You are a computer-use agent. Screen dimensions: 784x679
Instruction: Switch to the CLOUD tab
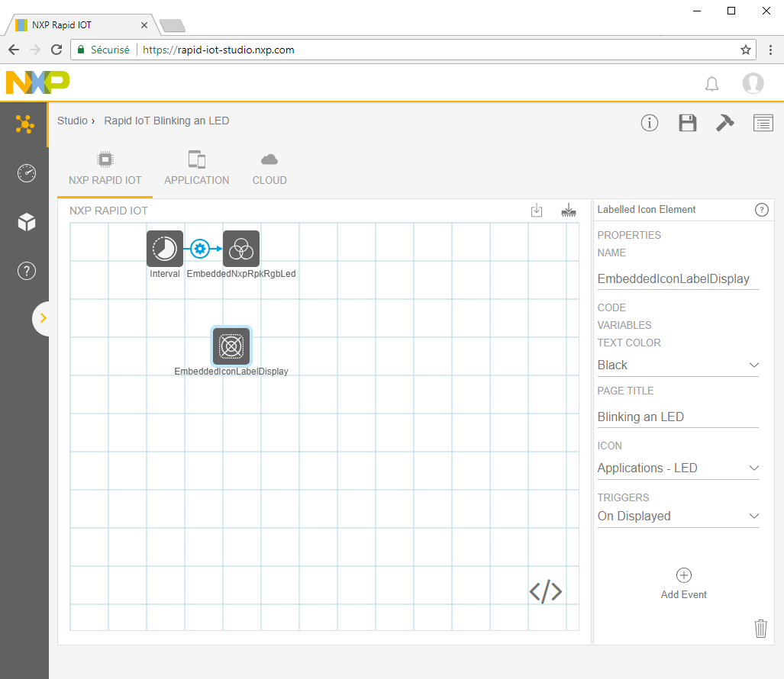click(x=269, y=169)
